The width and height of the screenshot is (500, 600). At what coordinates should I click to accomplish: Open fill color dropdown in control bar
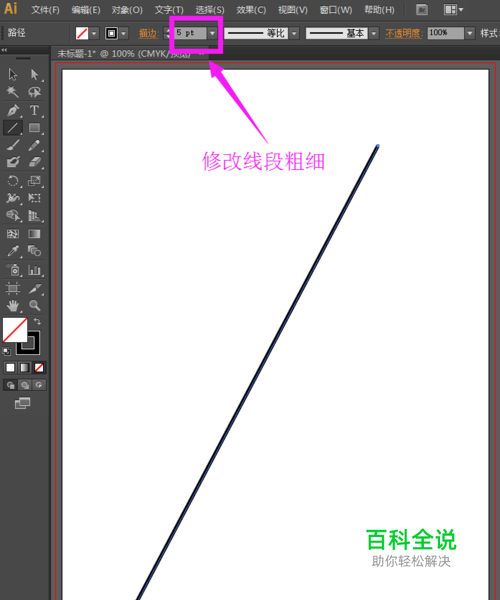(94, 33)
